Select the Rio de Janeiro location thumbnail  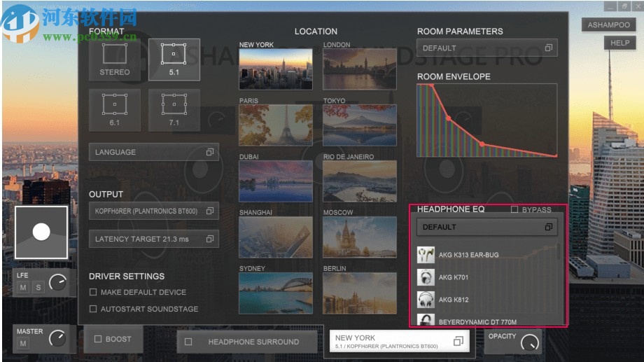click(360, 181)
